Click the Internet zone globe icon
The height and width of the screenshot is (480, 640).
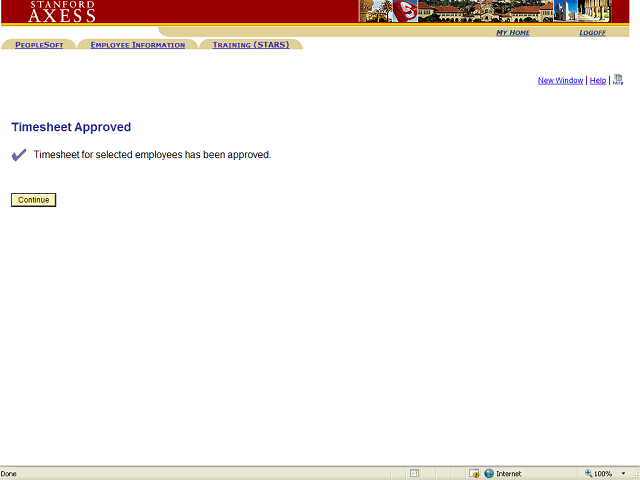(489, 473)
